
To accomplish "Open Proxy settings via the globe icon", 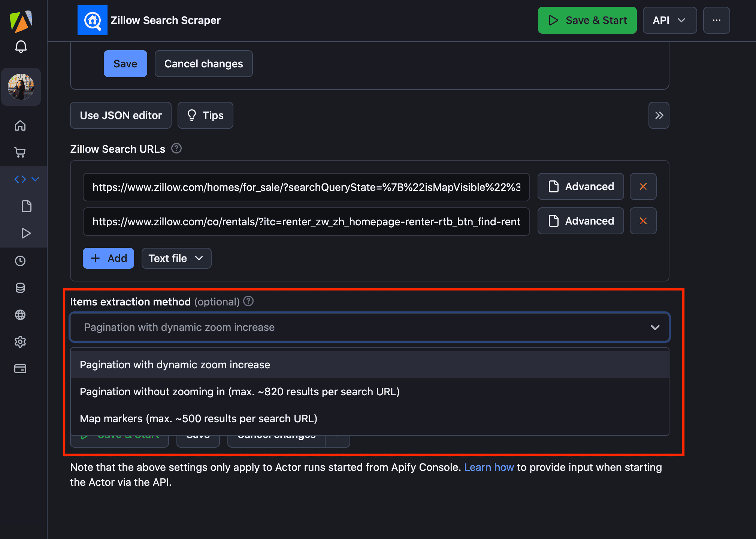I will 20,315.
